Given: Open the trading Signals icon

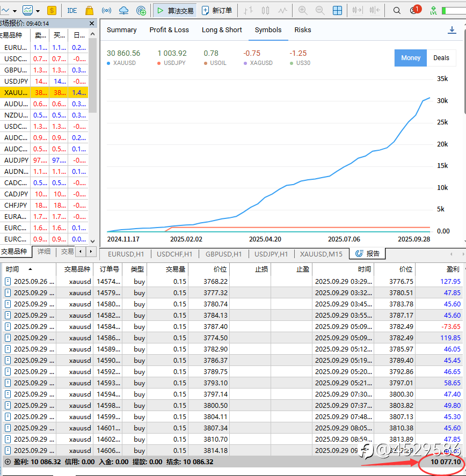Looking at the screenshot, I should click(x=106, y=11).
